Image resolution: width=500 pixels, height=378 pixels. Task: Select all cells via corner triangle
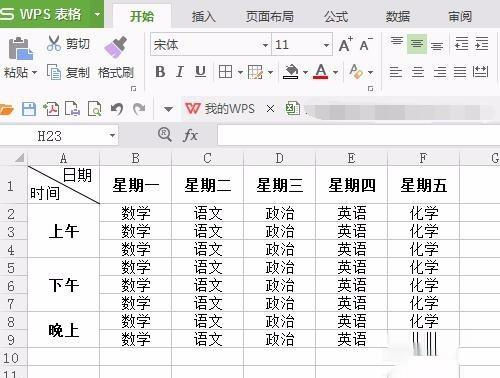tap(20, 157)
